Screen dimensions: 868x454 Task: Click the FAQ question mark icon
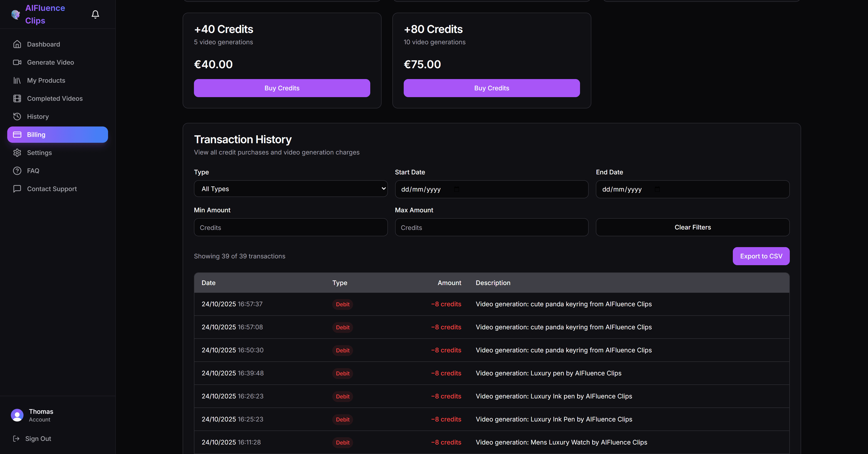(x=17, y=171)
